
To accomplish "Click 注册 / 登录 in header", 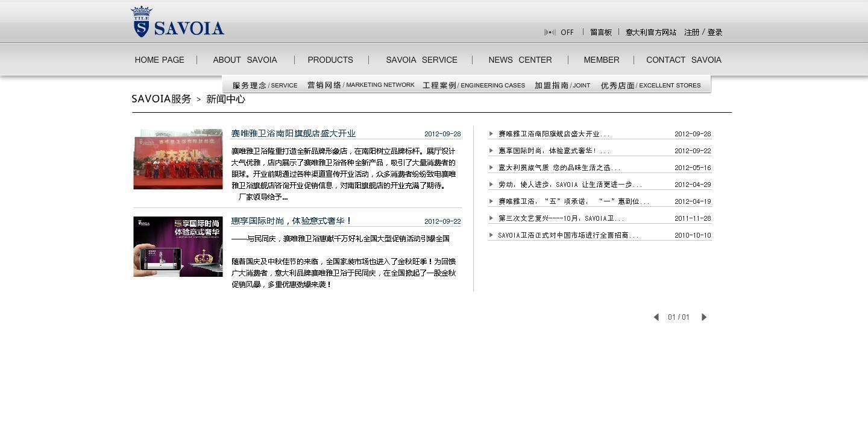I will 703,33.
